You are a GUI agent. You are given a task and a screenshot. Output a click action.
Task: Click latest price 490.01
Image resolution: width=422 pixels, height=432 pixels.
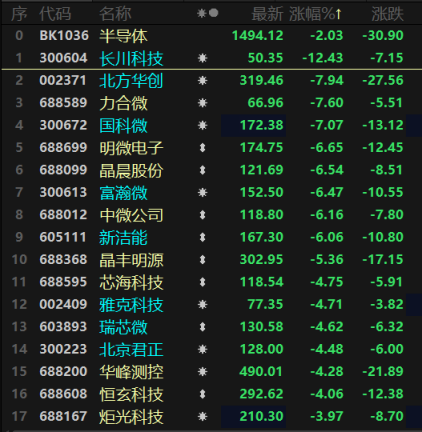pos(261,371)
